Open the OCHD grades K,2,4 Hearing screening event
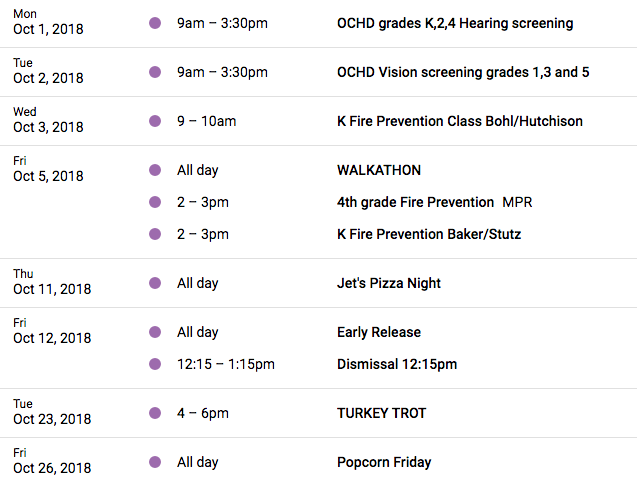 (455, 24)
